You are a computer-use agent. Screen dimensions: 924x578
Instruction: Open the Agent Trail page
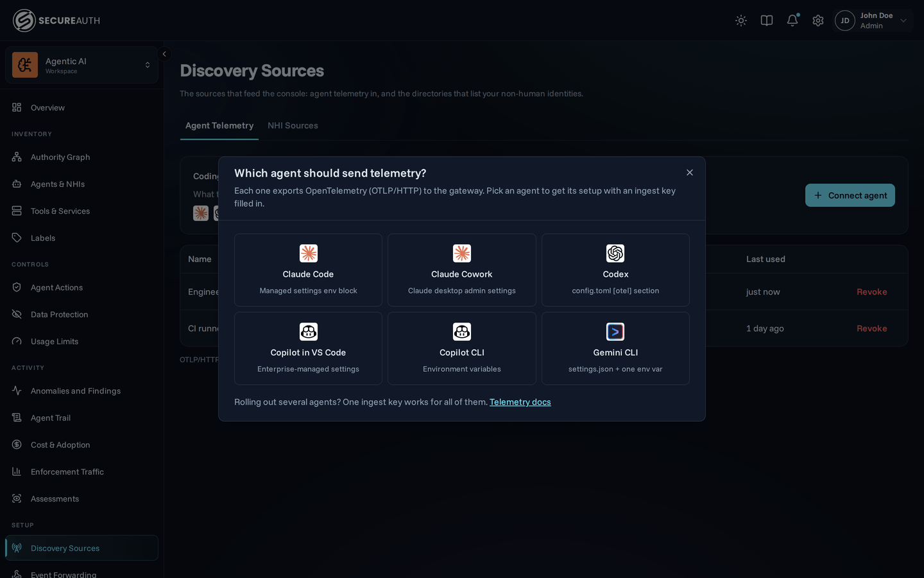pyautogui.click(x=81, y=417)
